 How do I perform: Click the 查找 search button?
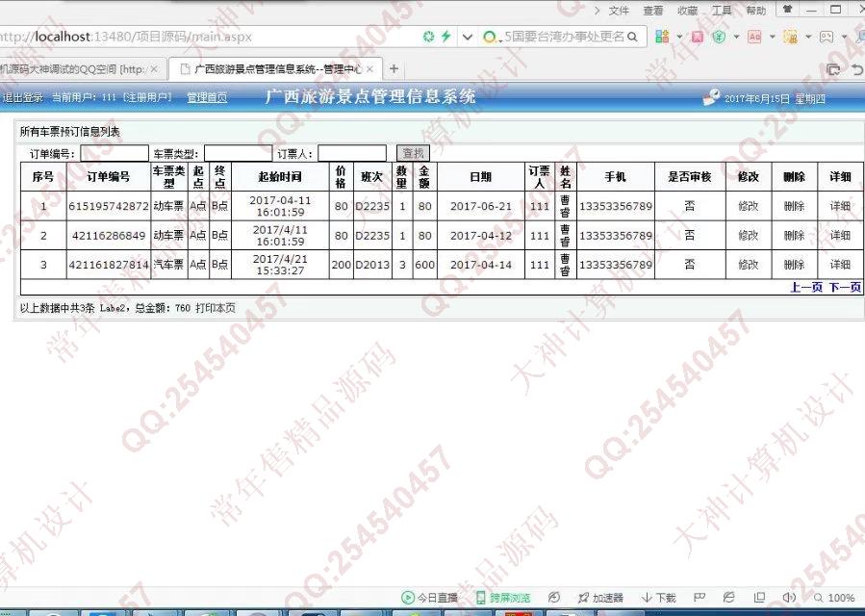pos(413,153)
